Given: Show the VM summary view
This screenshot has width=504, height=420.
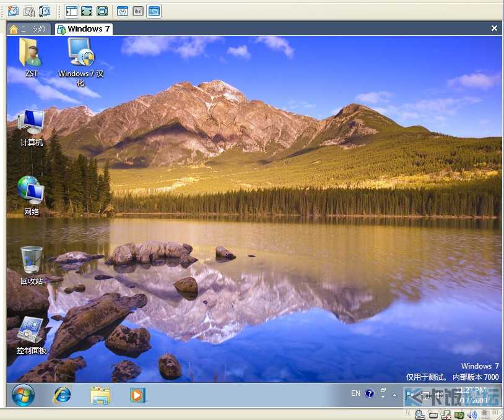Looking at the screenshot, I should (123, 11).
